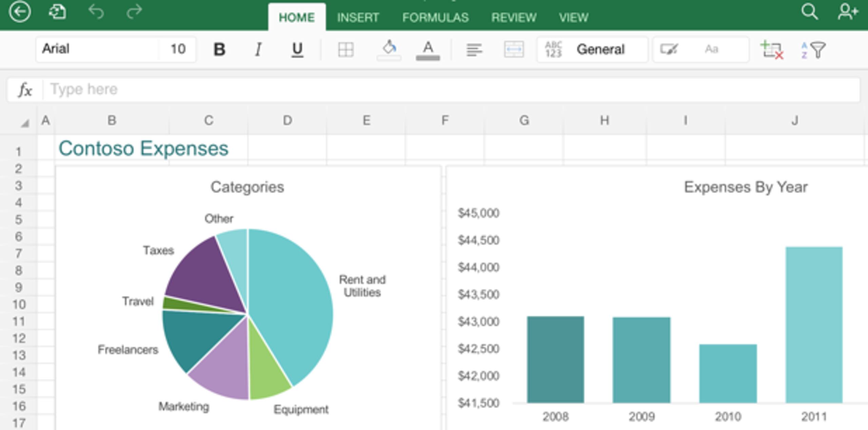Switch to the REVIEW tab

514,17
